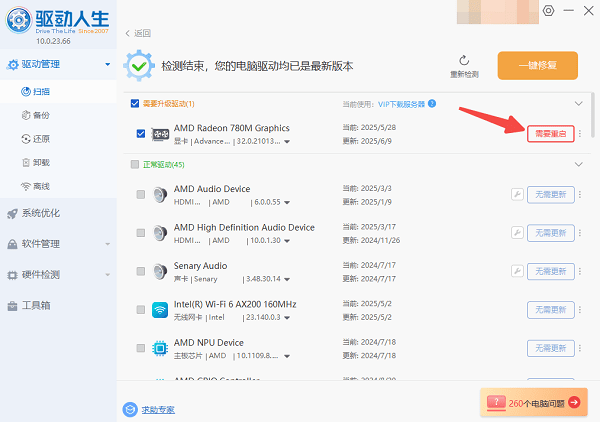This screenshot has height=422, width=600.
Task: Open 工具箱 in the sidebar
Action: click(58, 305)
